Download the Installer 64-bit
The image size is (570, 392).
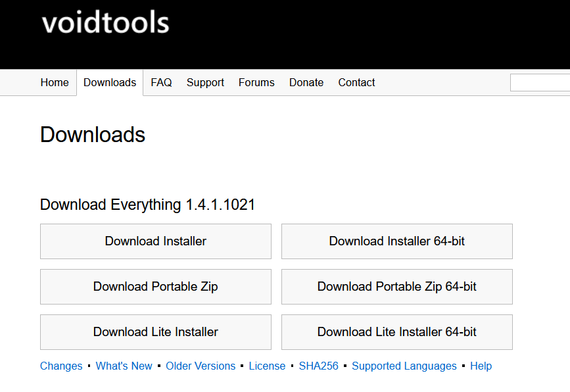point(396,241)
